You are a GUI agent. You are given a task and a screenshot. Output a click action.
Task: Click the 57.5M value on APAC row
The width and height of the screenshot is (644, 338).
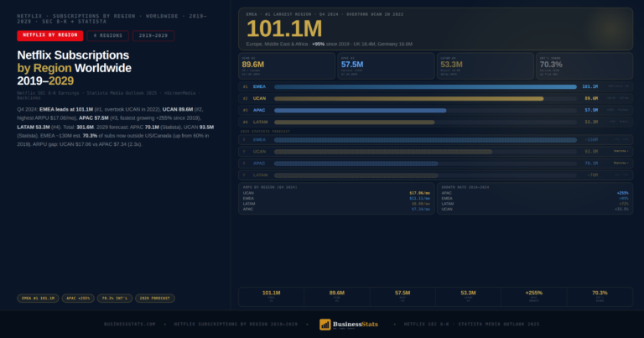[591, 111]
